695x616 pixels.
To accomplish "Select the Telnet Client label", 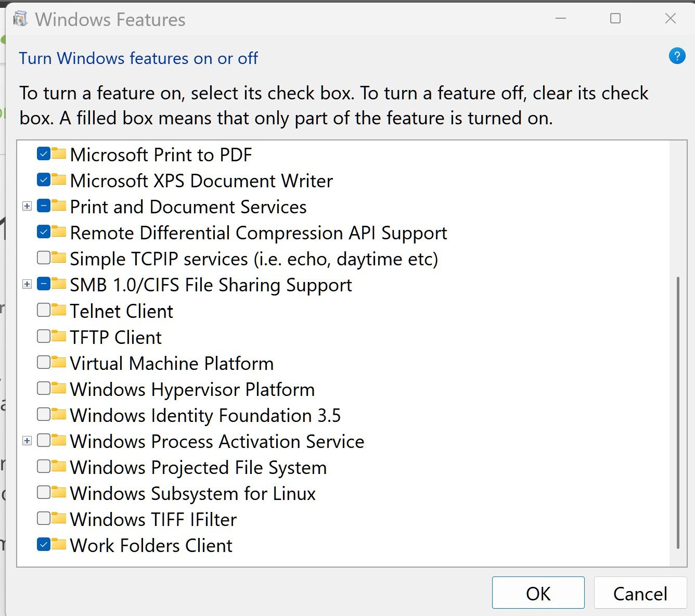I will tap(121, 311).
